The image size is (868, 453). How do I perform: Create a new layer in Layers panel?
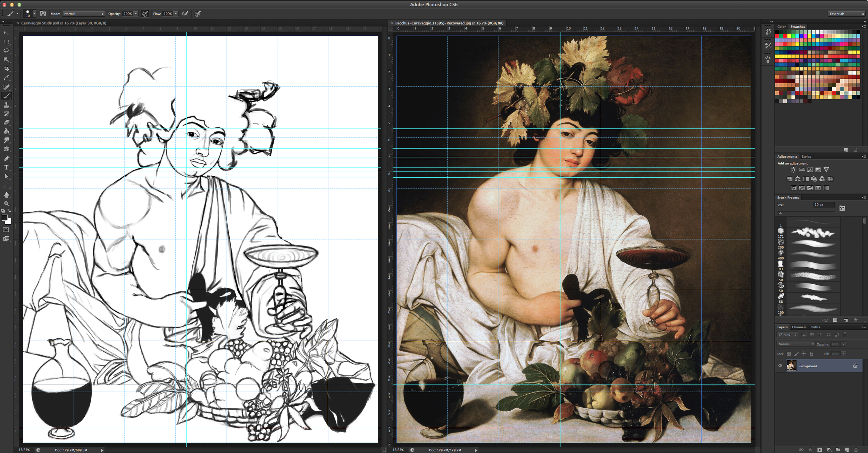click(847, 450)
